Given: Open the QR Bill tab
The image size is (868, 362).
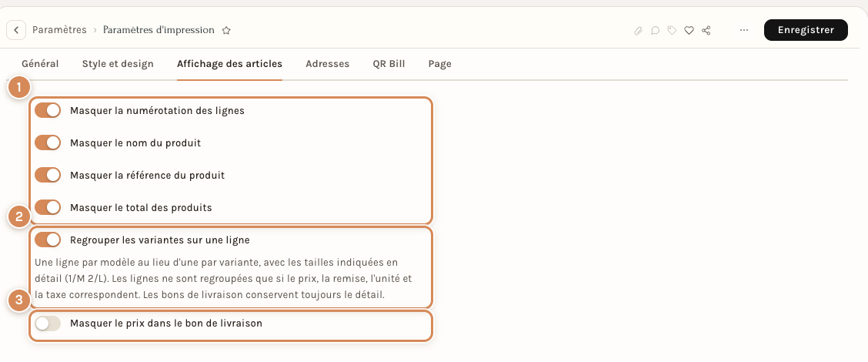Looking at the screenshot, I should point(389,64).
